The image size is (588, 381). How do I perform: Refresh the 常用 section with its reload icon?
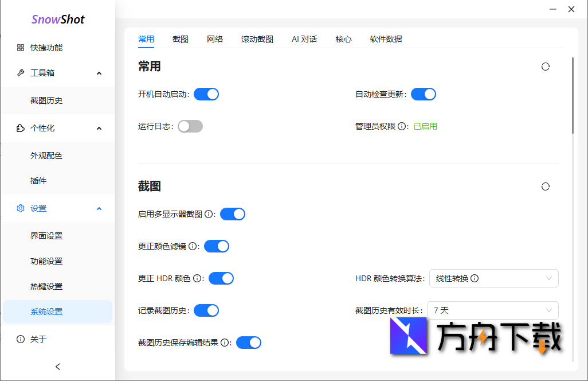point(545,67)
